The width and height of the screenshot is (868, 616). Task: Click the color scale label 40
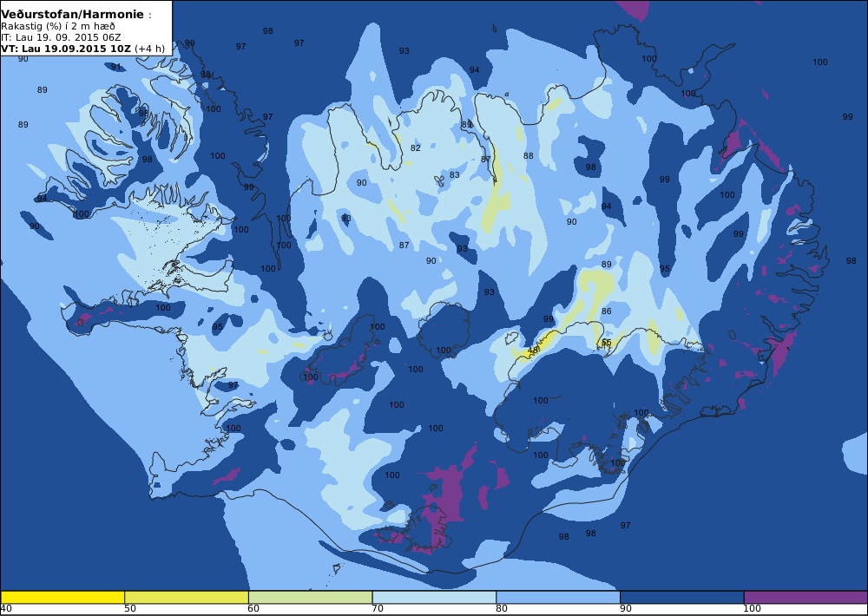(x=7, y=609)
